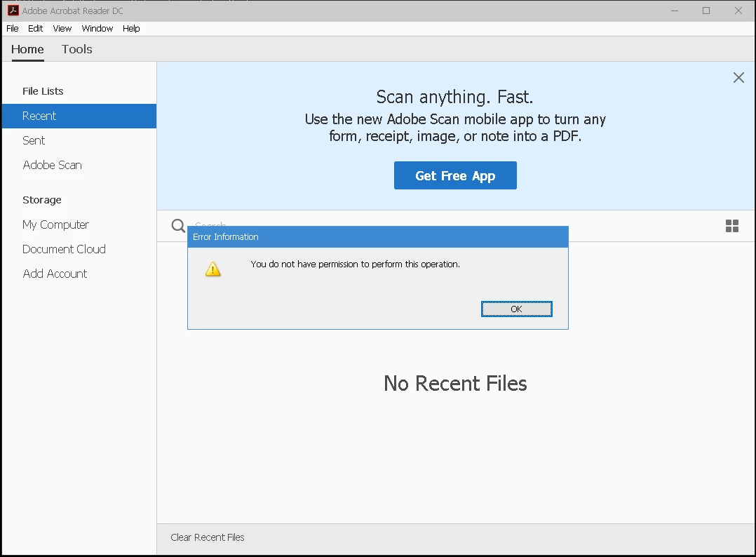The image size is (756, 557).
Task: Open the Edit menu
Action: pos(35,29)
